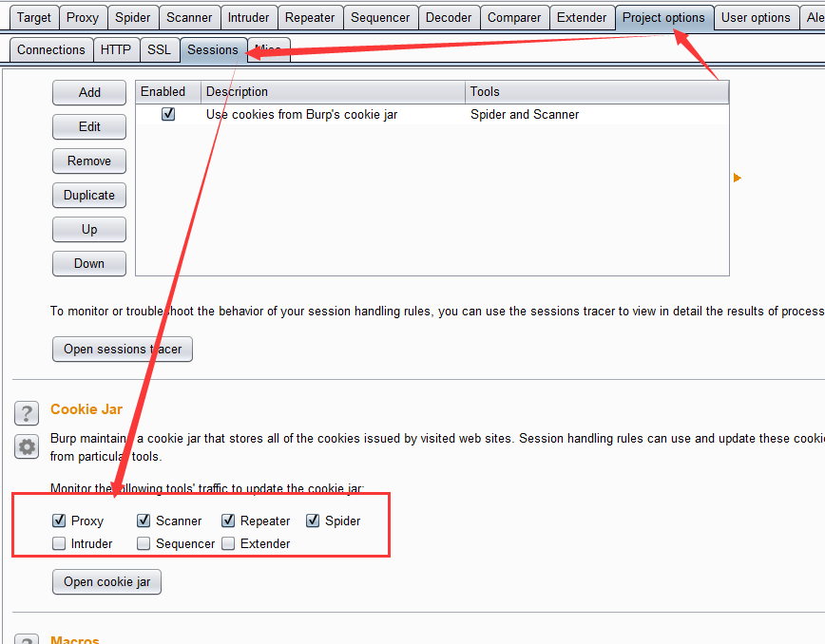825x644 pixels.
Task: Click the Remove rule button
Action: pos(89,161)
